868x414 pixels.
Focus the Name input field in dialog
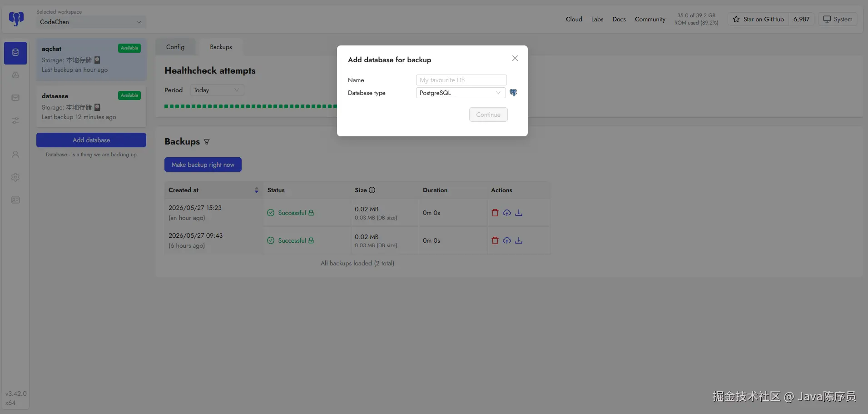click(461, 80)
